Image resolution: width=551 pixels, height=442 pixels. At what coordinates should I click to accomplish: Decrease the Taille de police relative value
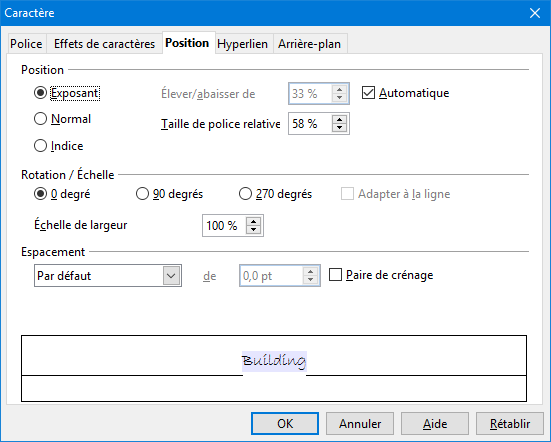coord(339,128)
